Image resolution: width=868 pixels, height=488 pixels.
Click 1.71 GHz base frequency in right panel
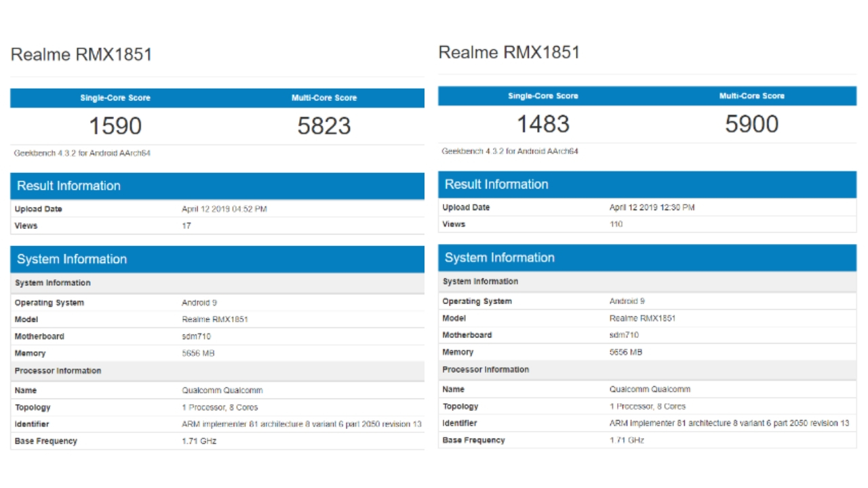click(x=627, y=440)
